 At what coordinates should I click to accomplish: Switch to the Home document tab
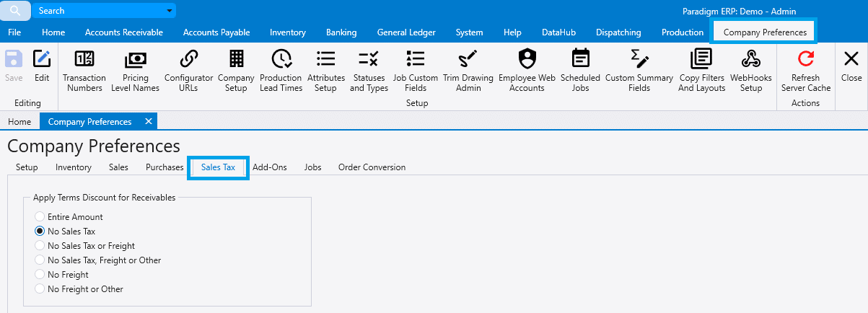click(19, 121)
